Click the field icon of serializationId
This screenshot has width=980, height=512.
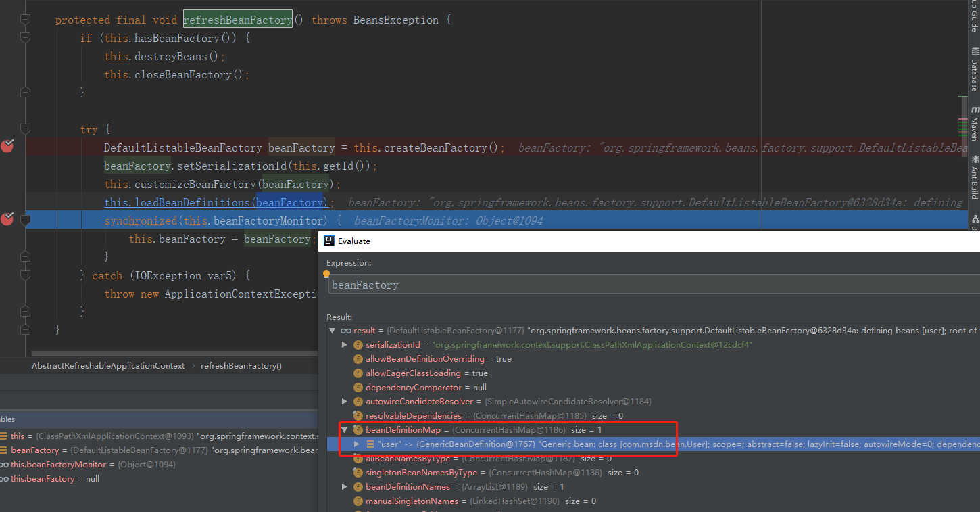click(358, 345)
